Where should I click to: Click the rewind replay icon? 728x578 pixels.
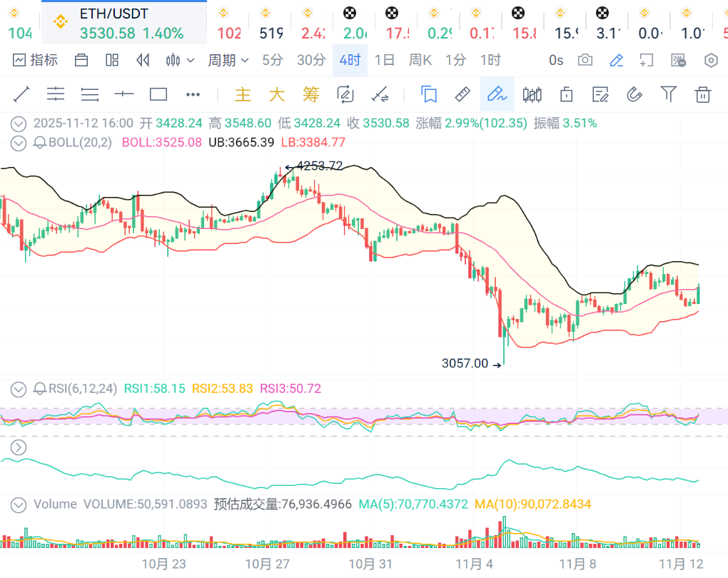(143, 60)
